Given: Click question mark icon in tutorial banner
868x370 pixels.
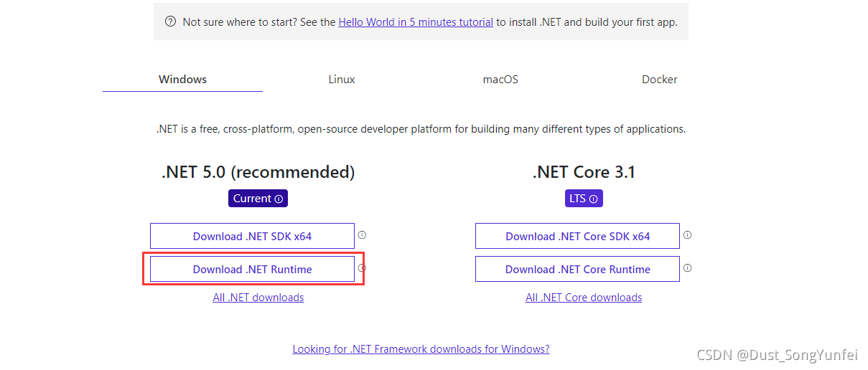Looking at the screenshot, I should (x=171, y=22).
